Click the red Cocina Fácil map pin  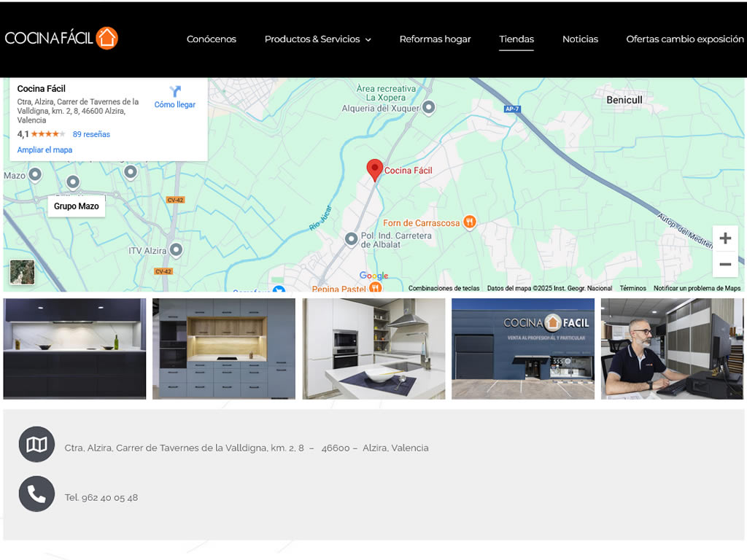pos(374,170)
